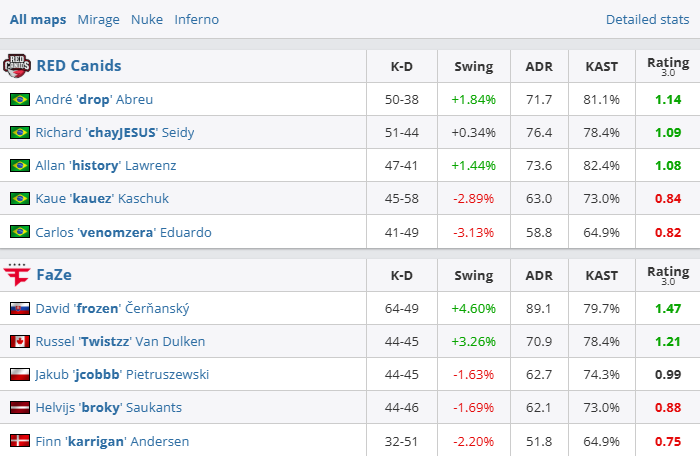Open Finn 'karrigan' Andersen's profile

pyautogui.click(x=112, y=441)
